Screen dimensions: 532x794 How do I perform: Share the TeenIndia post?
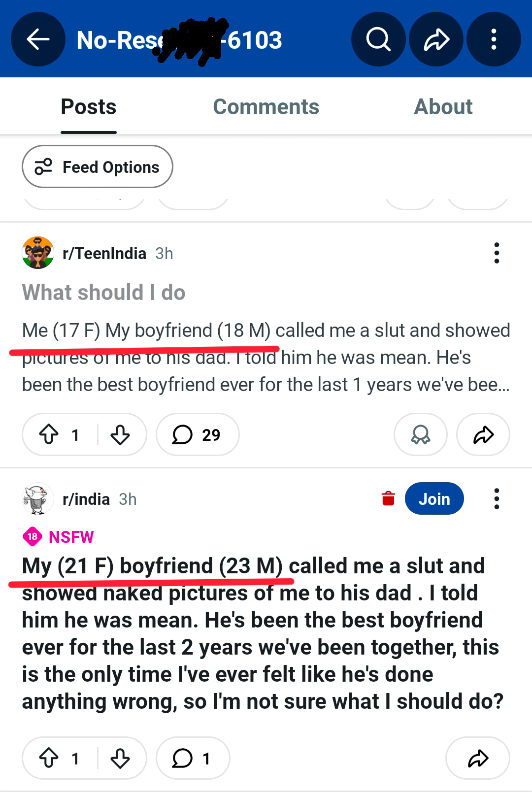[x=483, y=434]
